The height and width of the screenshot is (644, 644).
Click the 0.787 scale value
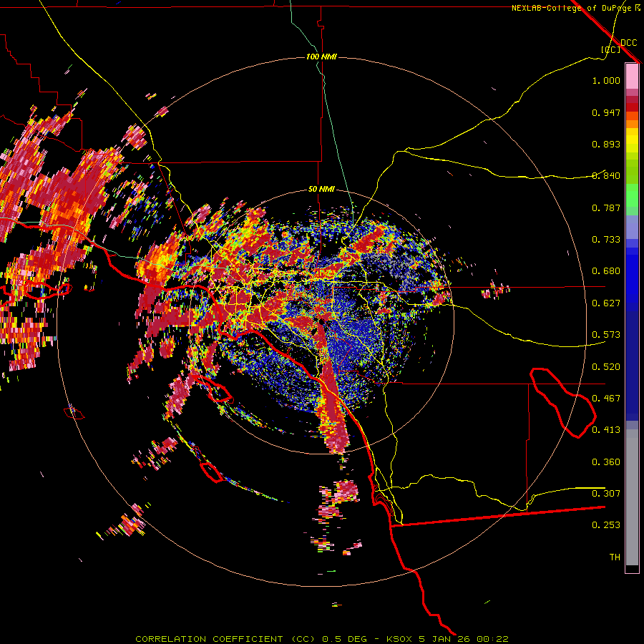pyautogui.click(x=606, y=208)
